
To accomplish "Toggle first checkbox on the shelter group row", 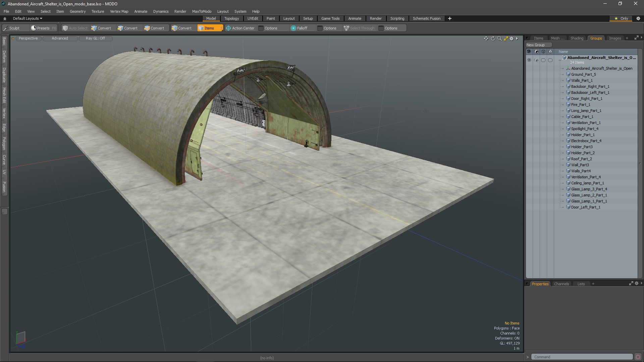I will pyautogui.click(x=543, y=60).
